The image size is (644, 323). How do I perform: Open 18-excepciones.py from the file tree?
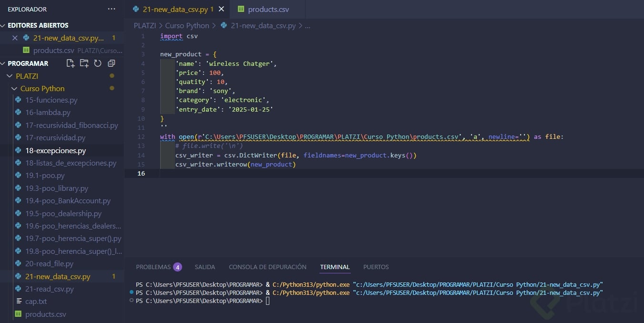(55, 151)
